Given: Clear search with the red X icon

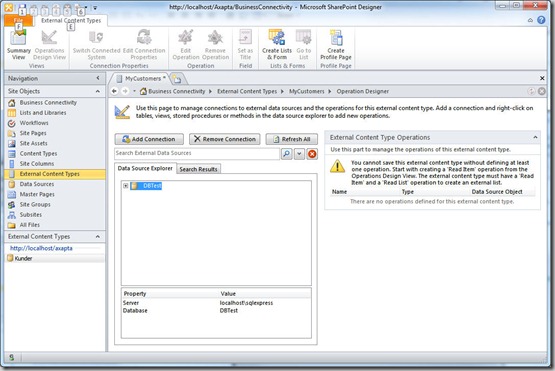Looking at the screenshot, I should coord(312,154).
